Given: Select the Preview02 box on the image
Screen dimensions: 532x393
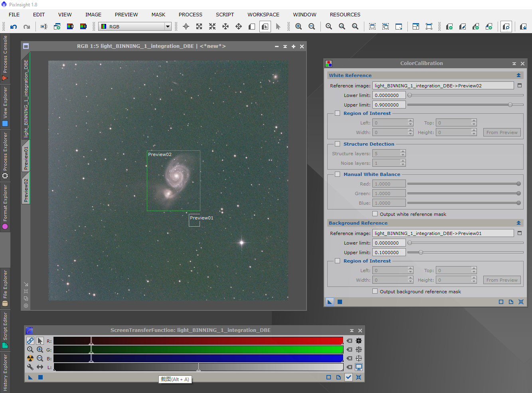Looking at the screenshot, I should [x=174, y=181].
